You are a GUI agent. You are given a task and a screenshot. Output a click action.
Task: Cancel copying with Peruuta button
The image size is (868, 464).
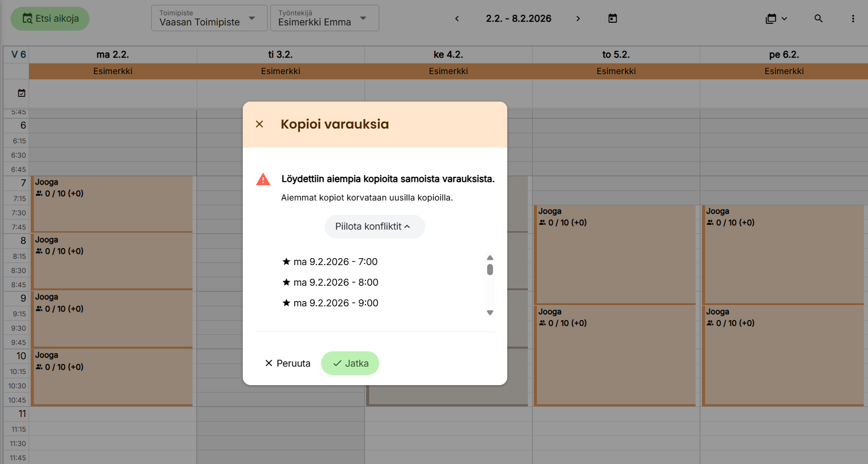coord(288,363)
